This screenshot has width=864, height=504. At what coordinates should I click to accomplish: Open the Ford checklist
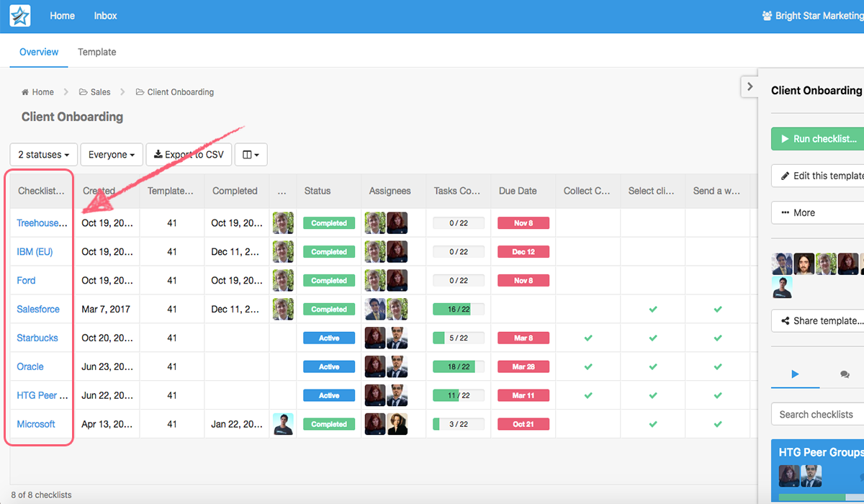point(26,281)
